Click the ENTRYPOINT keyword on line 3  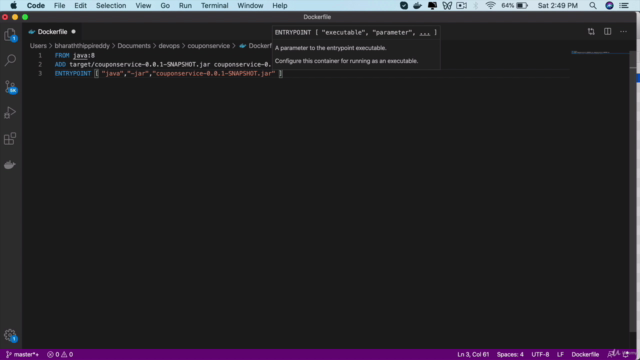coord(73,73)
